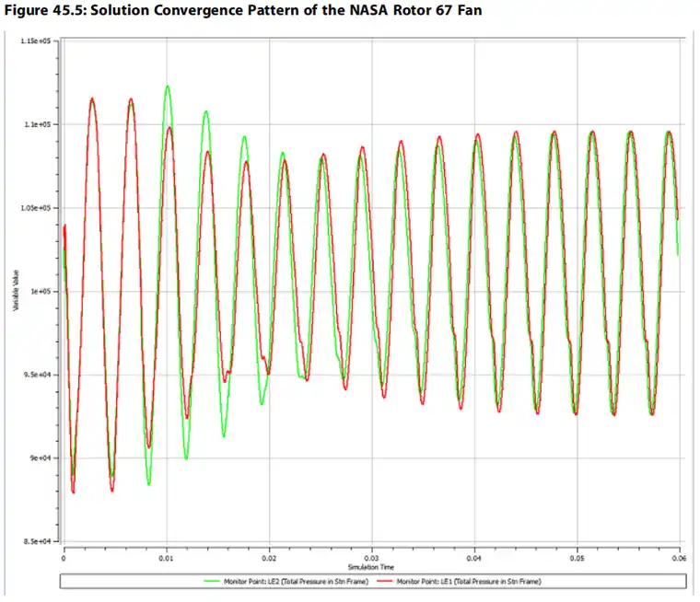Screen dimensions: 700x602
Task: Select legend label 'Monitor Point: LE2 (Total Pressure in Stn Frame)'
Action: pos(296,582)
